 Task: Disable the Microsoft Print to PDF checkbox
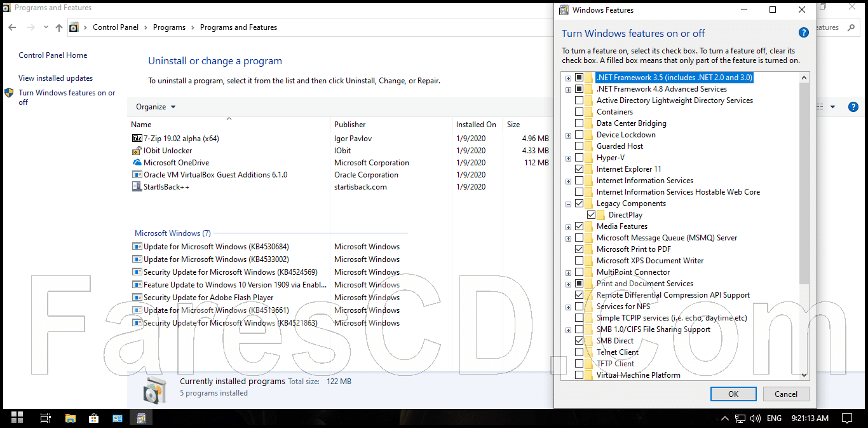(579, 249)
